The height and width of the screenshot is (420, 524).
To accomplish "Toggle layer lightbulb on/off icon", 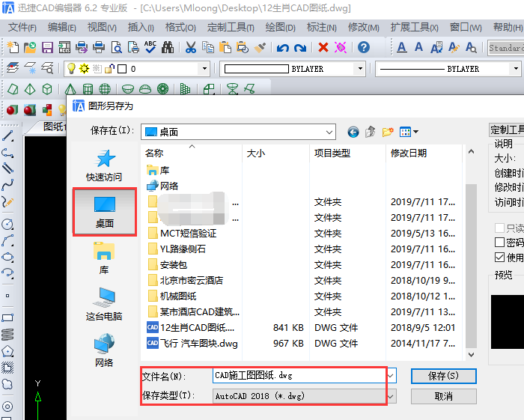I will 71,68.
